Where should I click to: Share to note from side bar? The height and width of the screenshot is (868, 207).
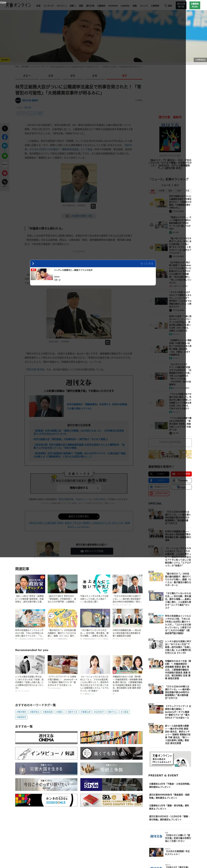pyautogui.click(x=5, y=164)
